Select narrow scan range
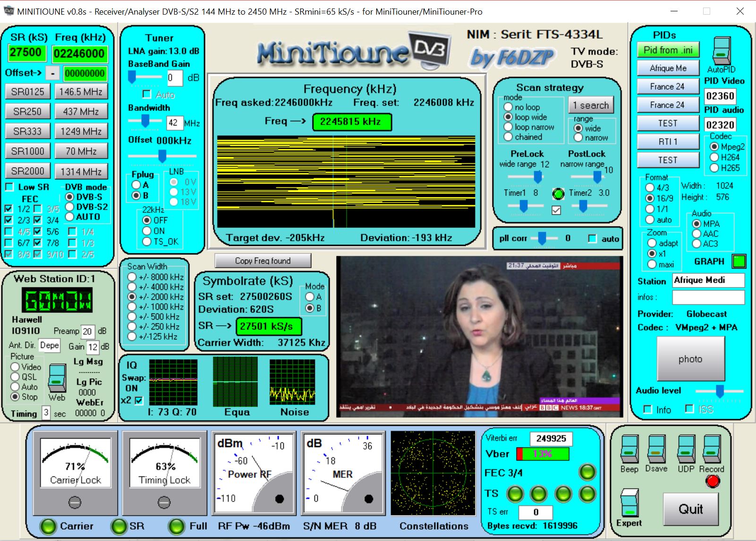This screenshot has height=541, width=756. point(578,138)
